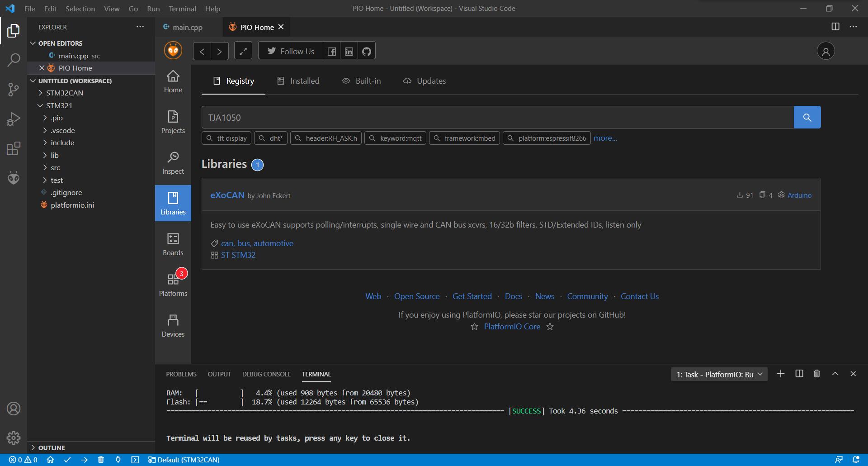Image resolution: width=868 pixels, height=466 pixels.
Task: Expand PIO Home to full view
Action: tap(243, 51)
